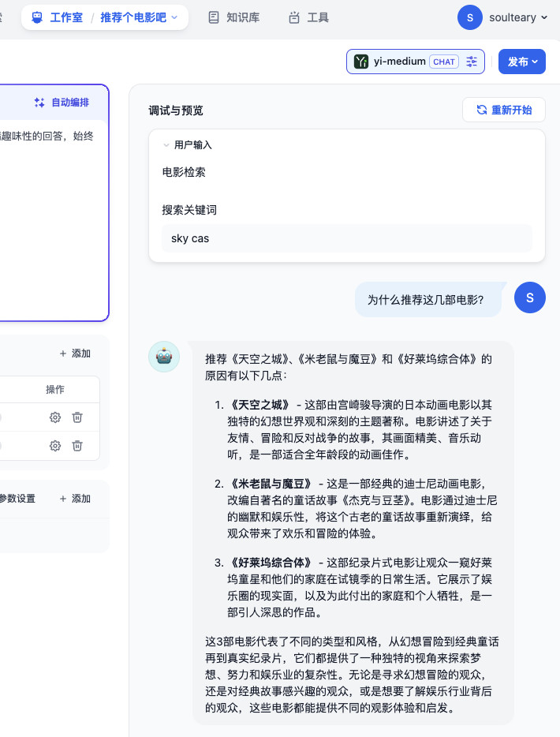Go to the 知识库 tab

(234, 17)
